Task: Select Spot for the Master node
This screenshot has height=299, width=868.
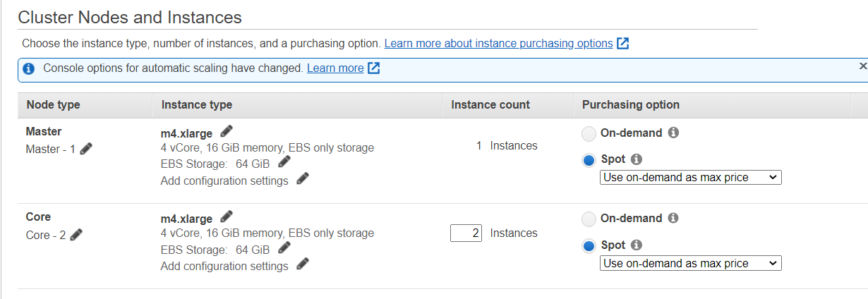Action: click(x=589, y=160)
